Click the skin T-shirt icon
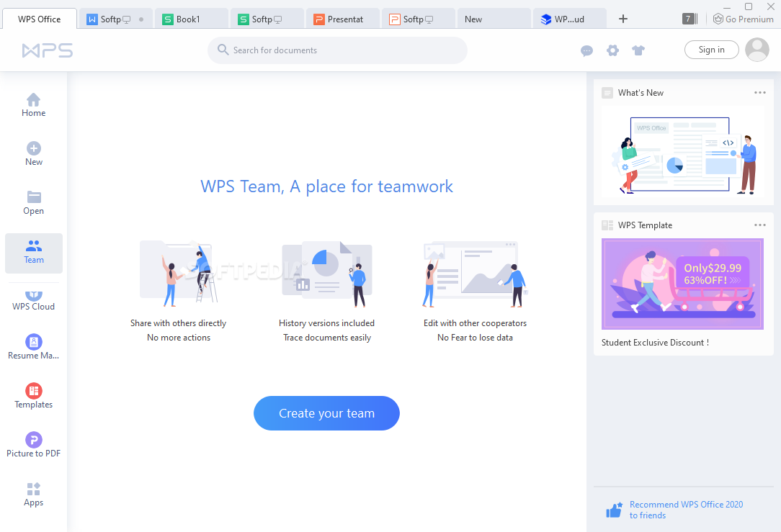The height and width of the screenshot is (532, 781). click(638, 50)
